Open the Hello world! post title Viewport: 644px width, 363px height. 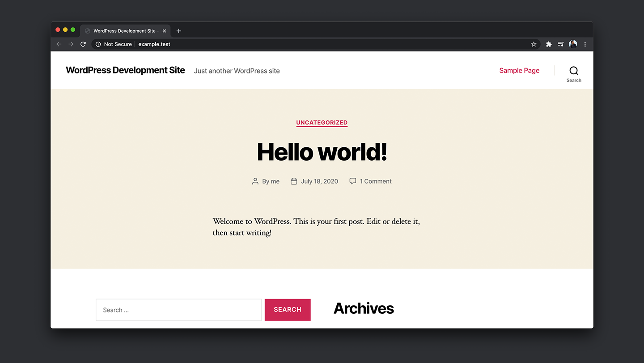(x=322, y=152)
